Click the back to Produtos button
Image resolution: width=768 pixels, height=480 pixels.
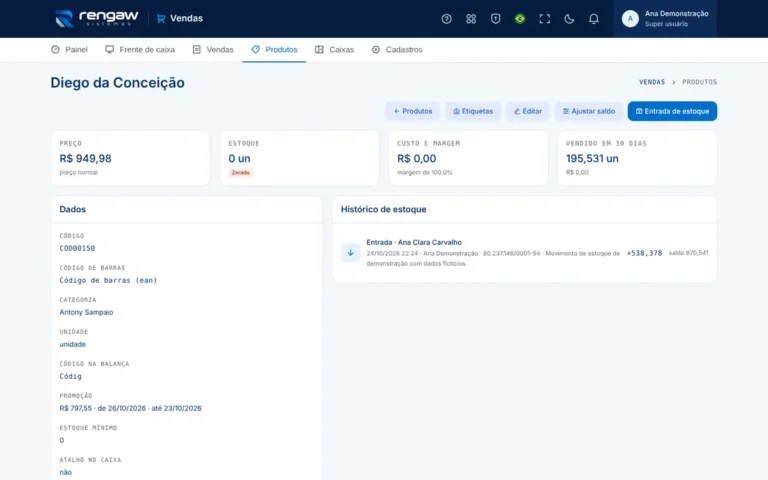[x=412, y=111]
